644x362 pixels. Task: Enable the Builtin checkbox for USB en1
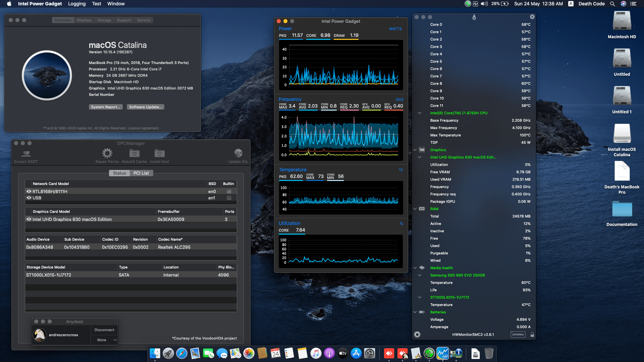(228, 198)
